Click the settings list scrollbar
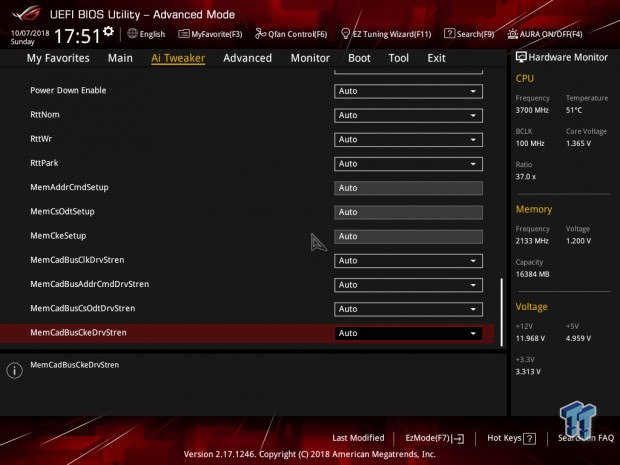 pyautogui.click(x=501, y=312)
